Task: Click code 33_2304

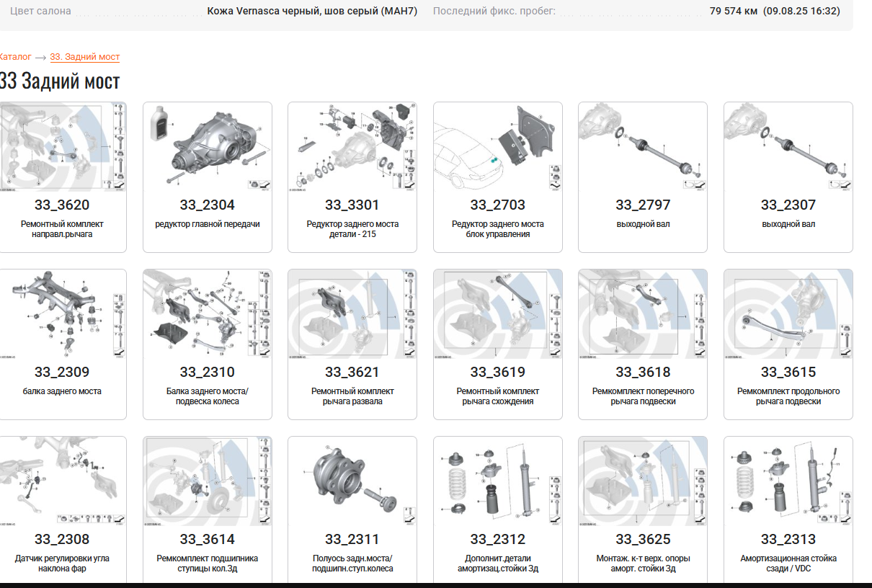Action: click(208, 205)
